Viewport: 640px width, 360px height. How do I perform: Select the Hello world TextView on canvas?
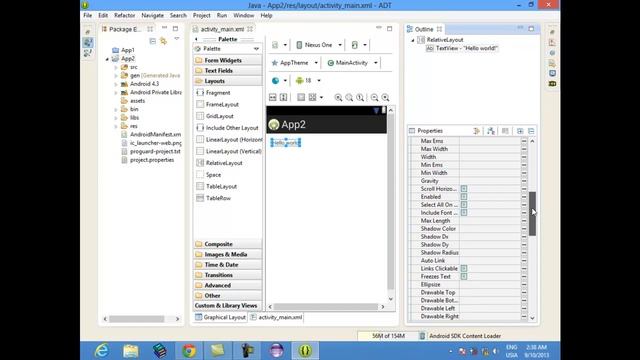286,142
